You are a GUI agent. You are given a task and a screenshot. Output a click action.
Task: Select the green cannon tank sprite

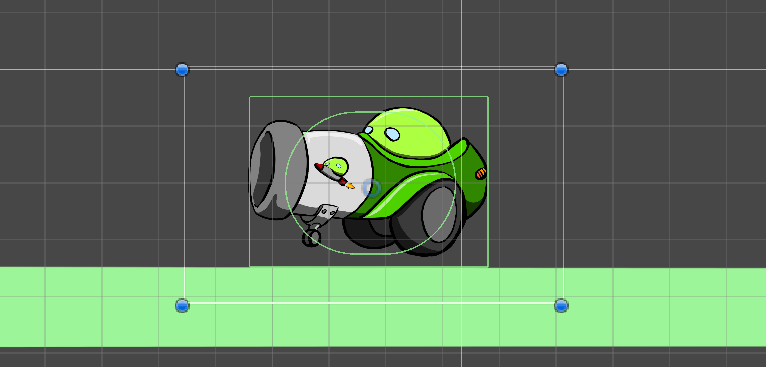368,182
